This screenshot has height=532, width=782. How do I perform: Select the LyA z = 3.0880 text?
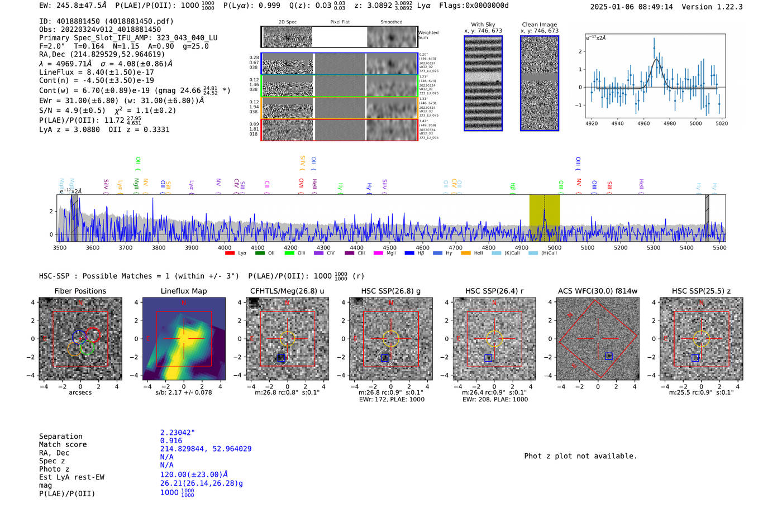(x=70, y=130)
